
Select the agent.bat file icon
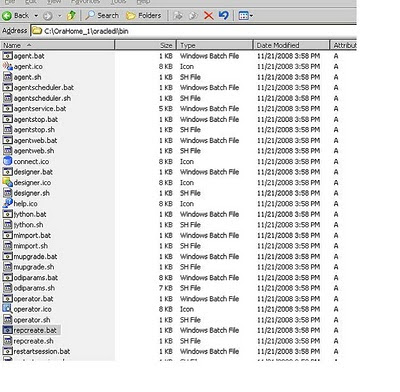[x=8, y=56]
